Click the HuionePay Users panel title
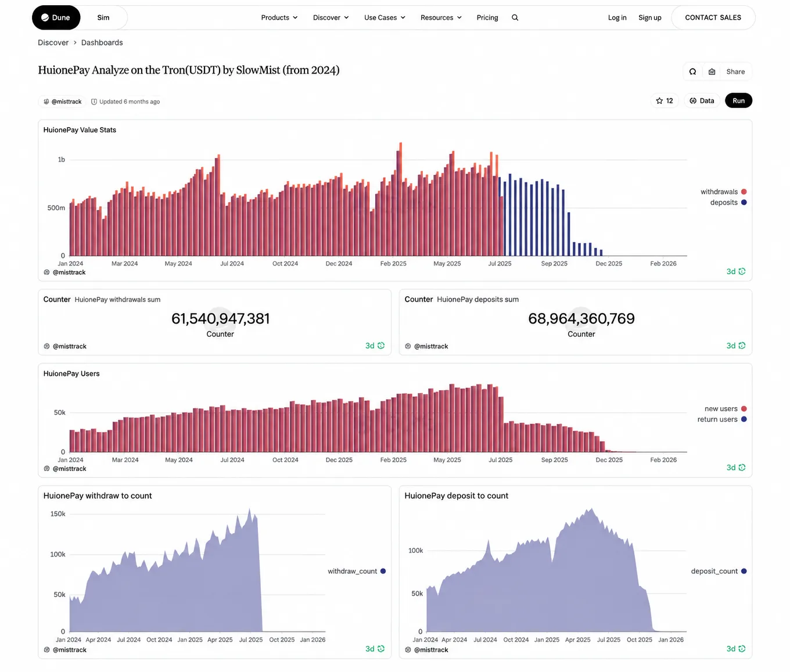Viewport: 790px width, 672px height. (x=71, y=373)
